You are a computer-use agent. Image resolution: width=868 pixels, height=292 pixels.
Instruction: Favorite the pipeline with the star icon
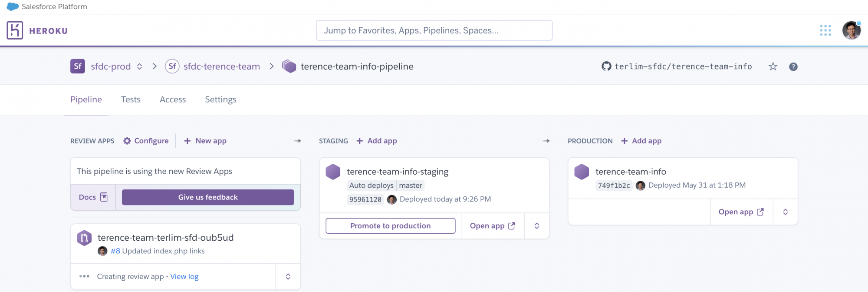pos(773,66)
